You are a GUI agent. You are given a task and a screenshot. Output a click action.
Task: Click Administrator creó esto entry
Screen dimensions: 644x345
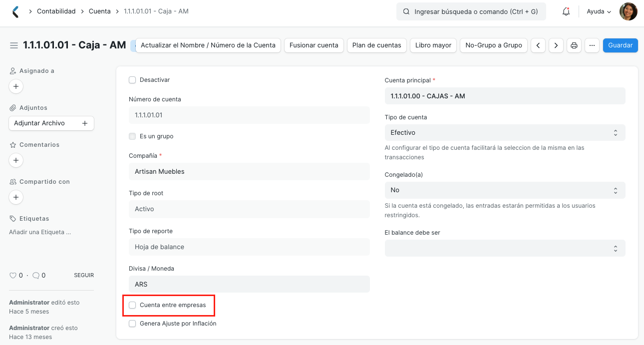point(43,328)
